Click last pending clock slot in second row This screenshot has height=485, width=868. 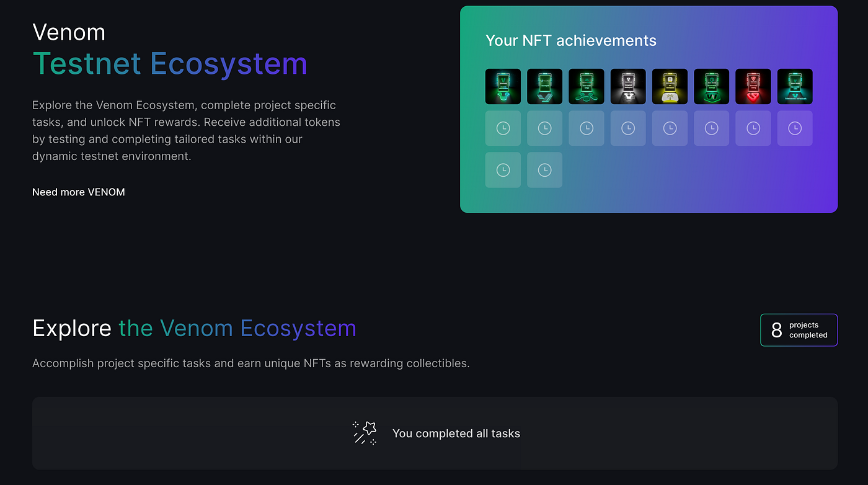coord(795,128)
